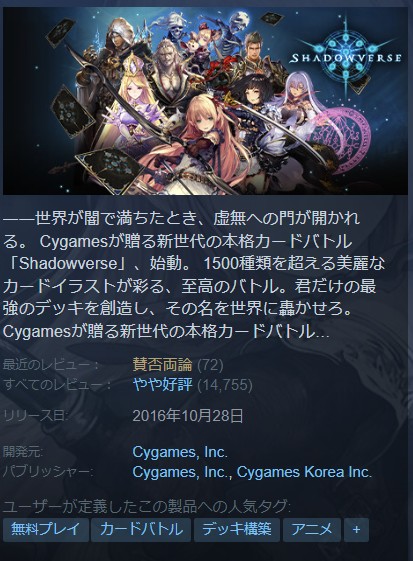The width and height of the screenshot is (413, 561).
Task: Click the 最近のレビュー label
Action: [x=51, y=365]
